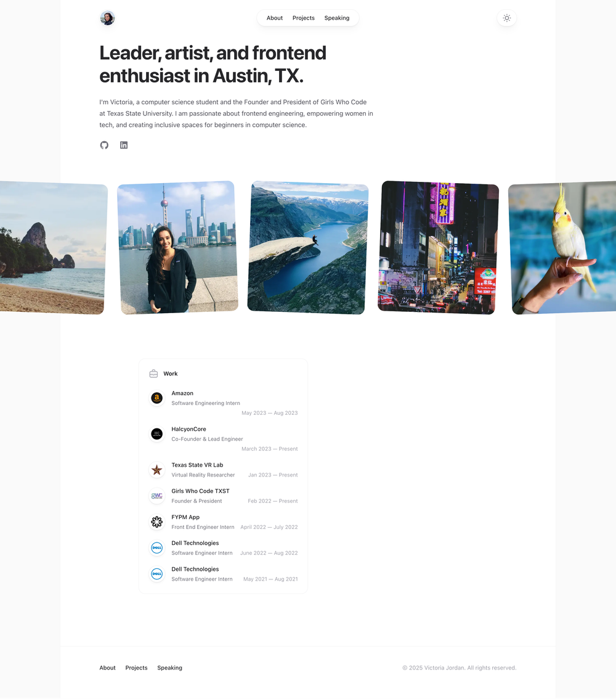Click the profile avatar in the header

click(107, 18)
